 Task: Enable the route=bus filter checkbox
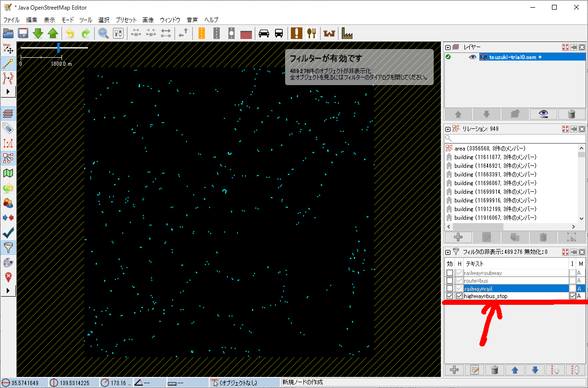point(450,281)
